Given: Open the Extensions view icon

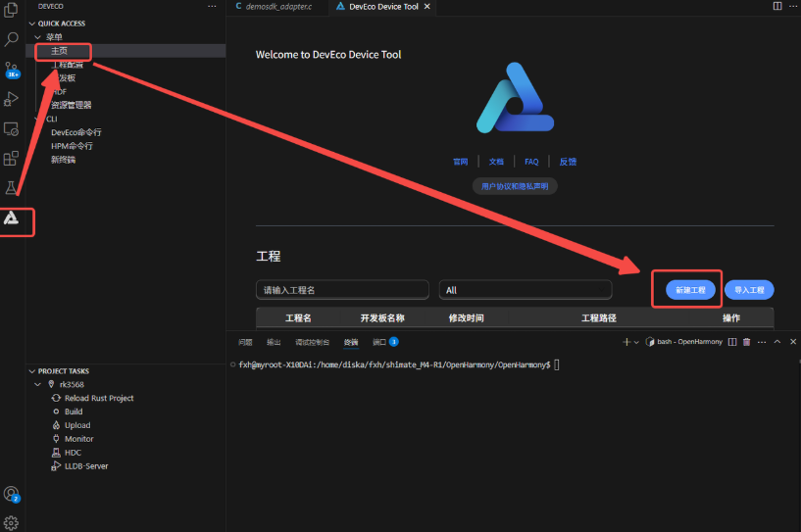Looking at the screenshot, I should pos(12,158).
